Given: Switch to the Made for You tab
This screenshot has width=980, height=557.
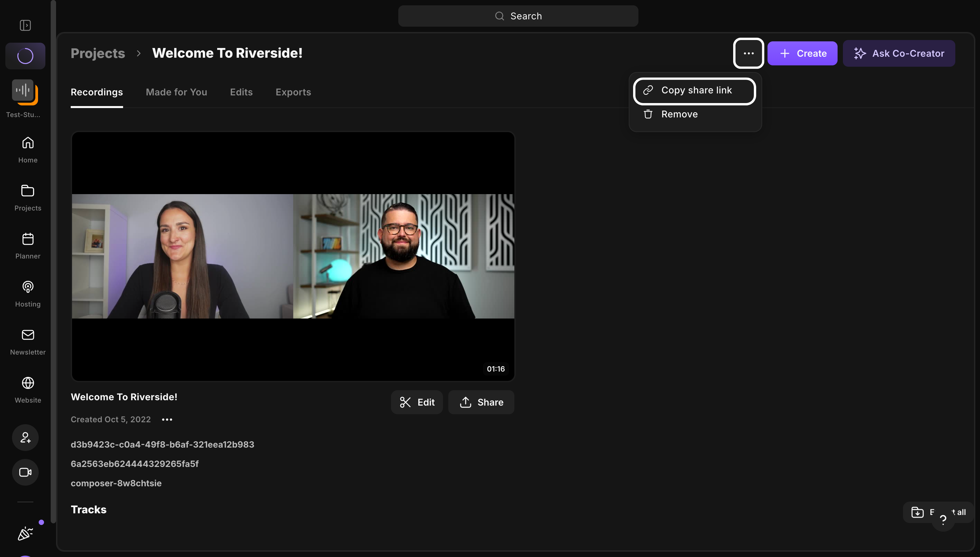Looking at the screenshot, I should coord(176,92).
